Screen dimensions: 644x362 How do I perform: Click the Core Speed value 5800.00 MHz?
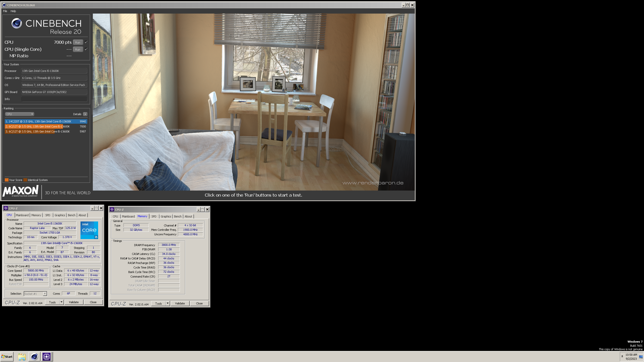click(36, 271)
